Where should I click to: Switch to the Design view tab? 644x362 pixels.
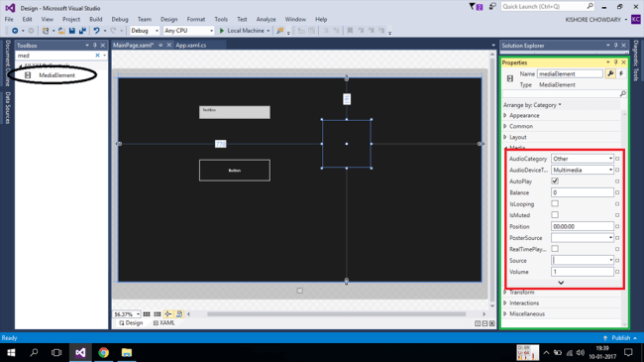[132, 323]
